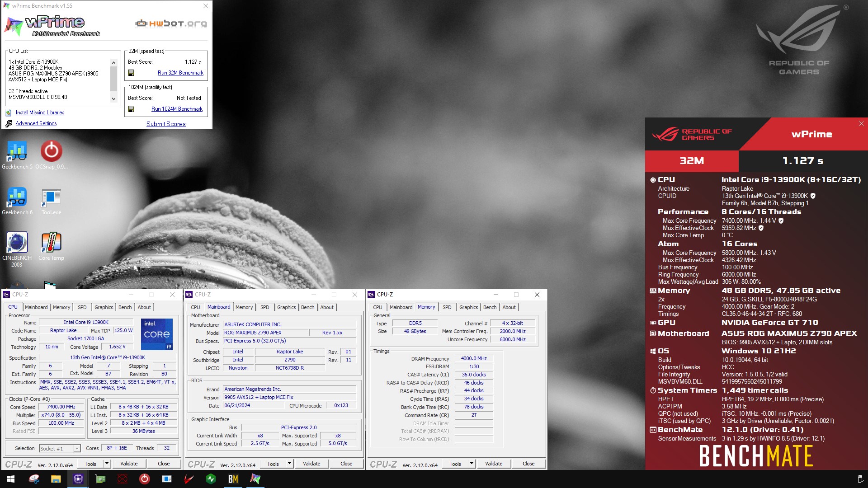Open the Geekbench 6 desktop shortcut
868x488 pixels.
pos(17,201)
